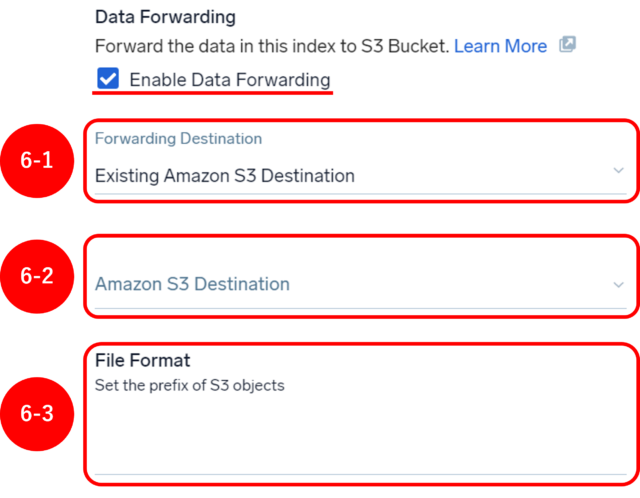Click the external link icon beside Learn More

pos(567,44)
